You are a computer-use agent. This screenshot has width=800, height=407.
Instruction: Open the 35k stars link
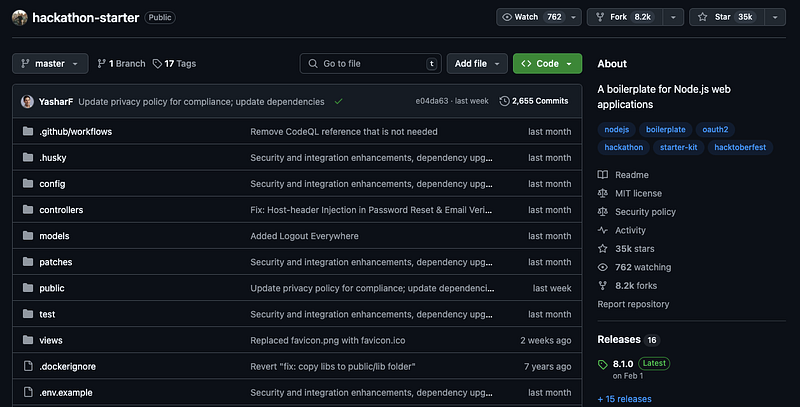(x=634, y=249)
